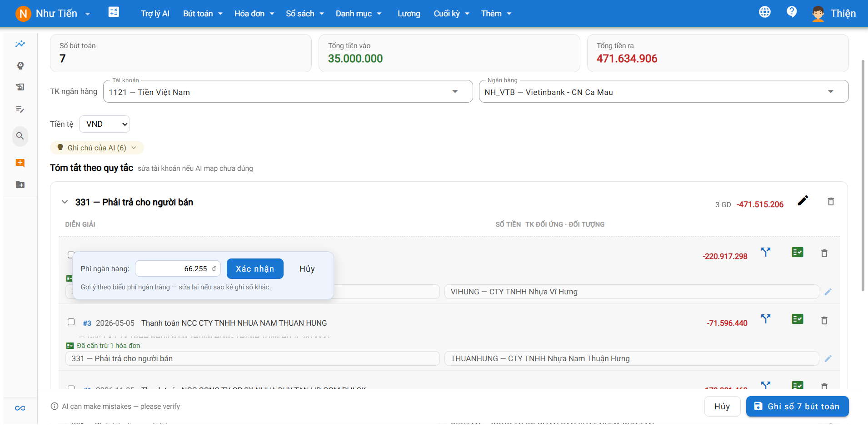Expand Ghi chú của AI (6)

[97, 148]
